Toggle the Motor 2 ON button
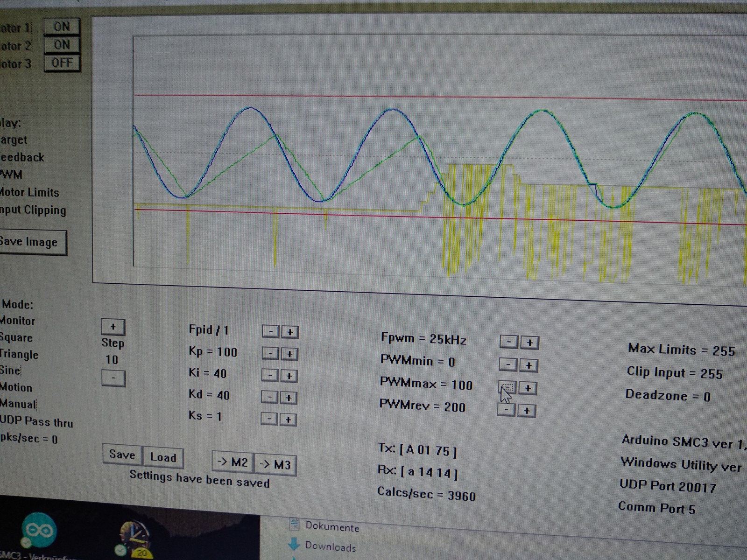This screenshot has height=560, width=747. [62, 45]
